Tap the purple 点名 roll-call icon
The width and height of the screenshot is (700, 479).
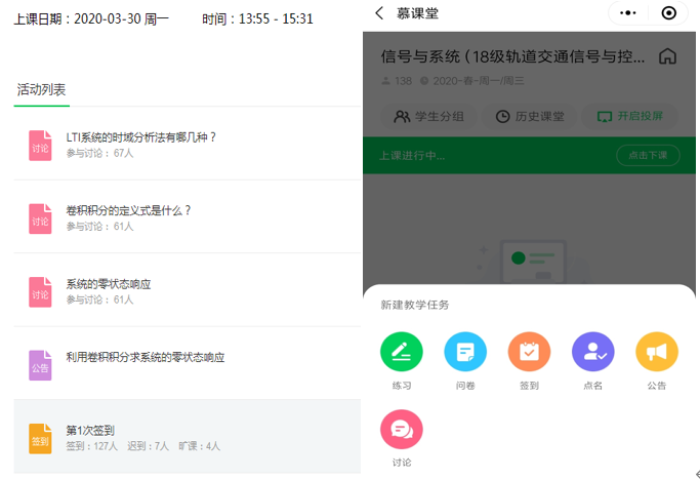(593, 351)
